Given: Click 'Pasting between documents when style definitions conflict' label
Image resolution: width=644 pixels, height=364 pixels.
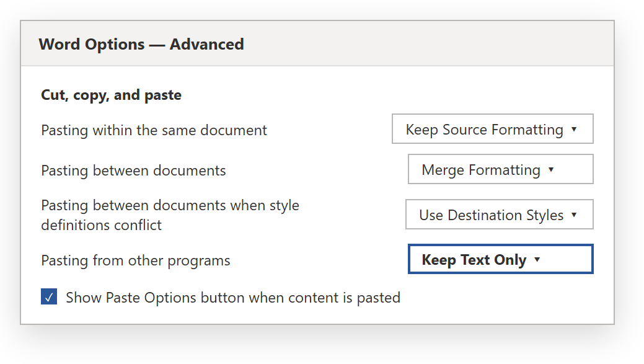Looking at the screenshot, I should pyautogui.click(x=170, y=215).
